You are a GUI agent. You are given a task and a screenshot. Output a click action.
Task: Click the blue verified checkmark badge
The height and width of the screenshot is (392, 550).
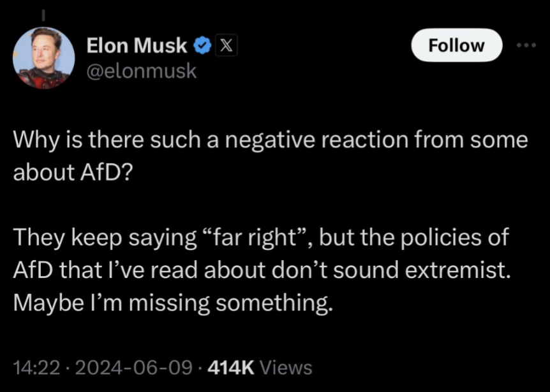pos(202,46)
